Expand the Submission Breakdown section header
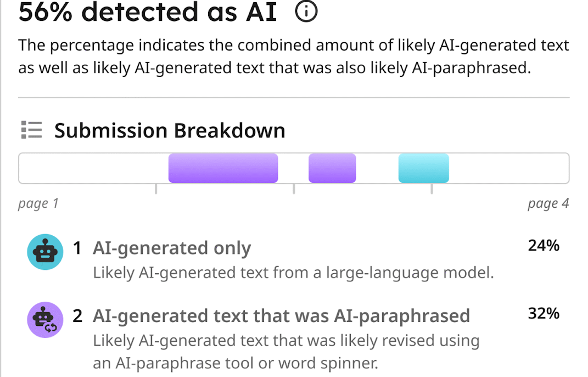 (169, 130)
